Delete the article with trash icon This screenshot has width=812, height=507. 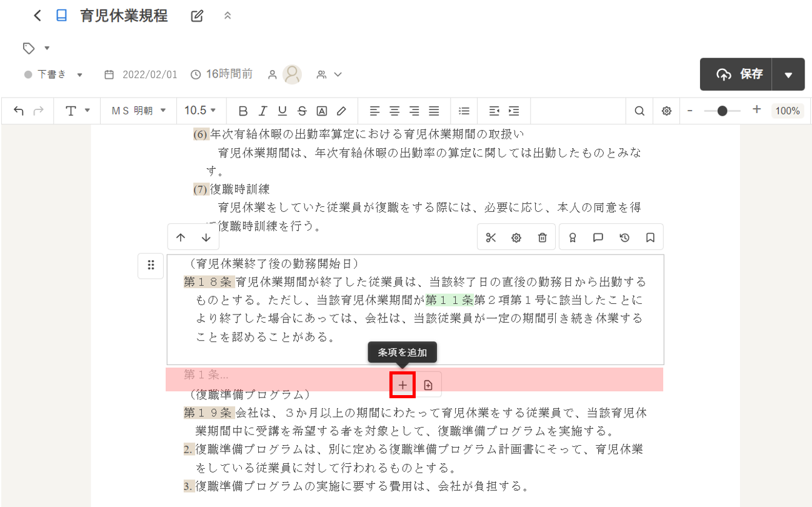[x=542, y=238]
